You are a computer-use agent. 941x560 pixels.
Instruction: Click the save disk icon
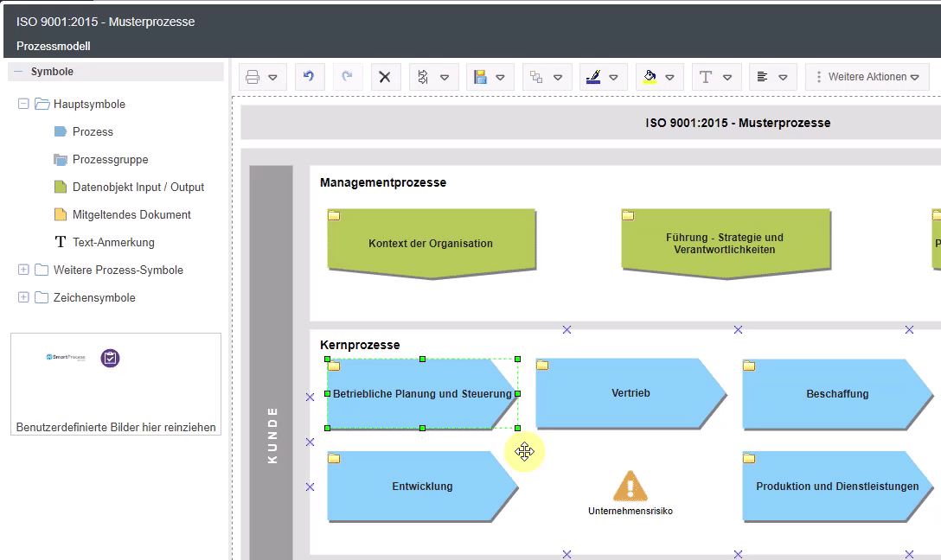tap(481, 77)
